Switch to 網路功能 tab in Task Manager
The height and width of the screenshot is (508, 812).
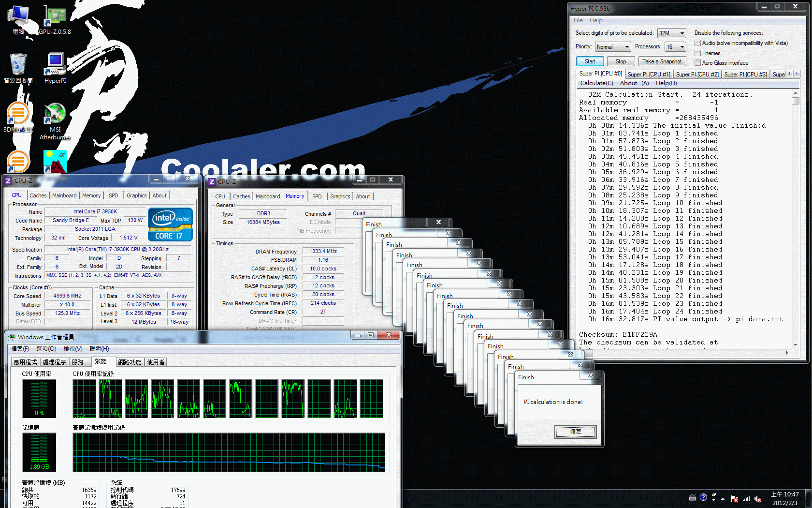pyautogui.click(x=130, y=362)
